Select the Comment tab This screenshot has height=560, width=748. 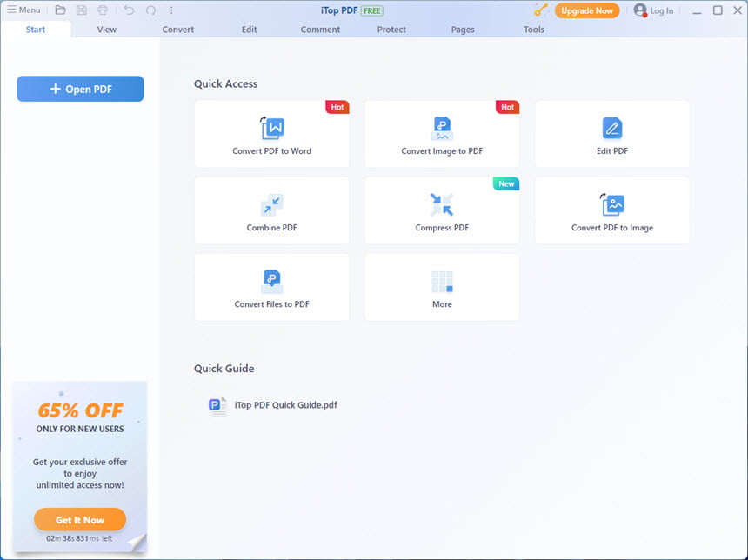pos(320,30)
